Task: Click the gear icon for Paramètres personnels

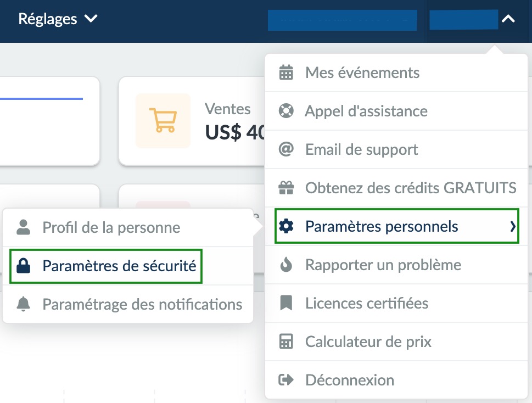Action: (x=286, y=226)
